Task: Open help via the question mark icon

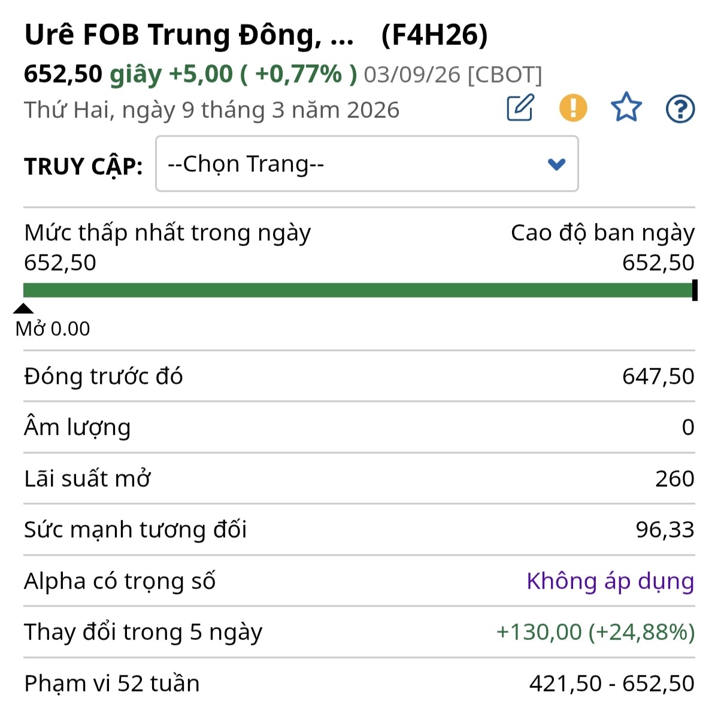Action: point(680,109)
